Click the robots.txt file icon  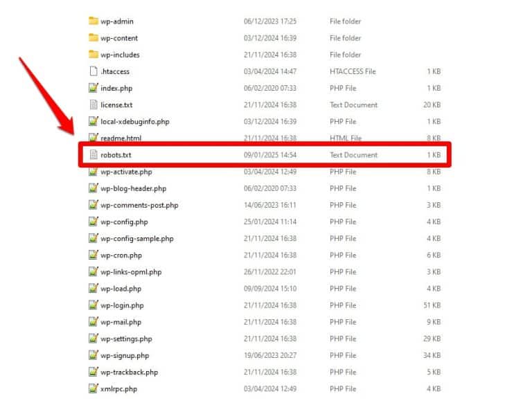pyautogui.click(x=94, y=155)
